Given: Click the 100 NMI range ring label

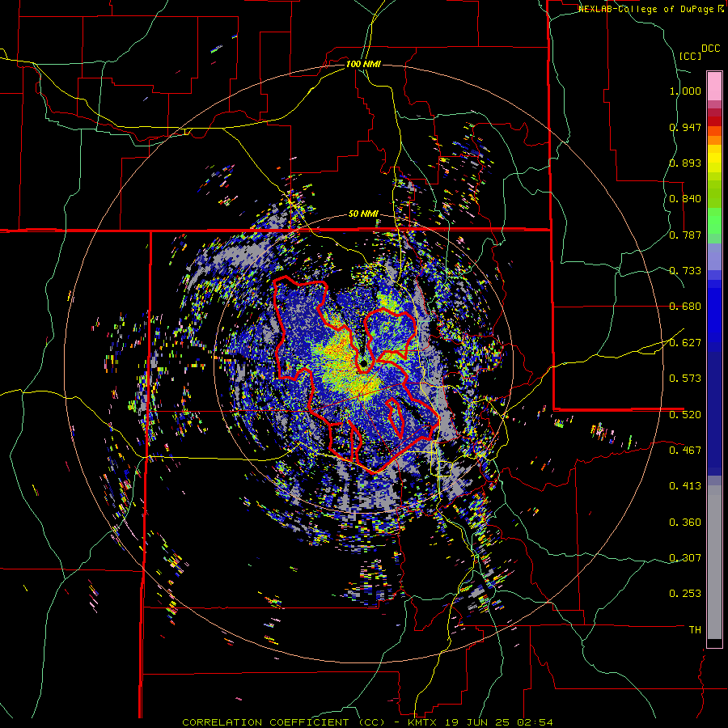Looking at the screenshot, I should pos(363,64).
